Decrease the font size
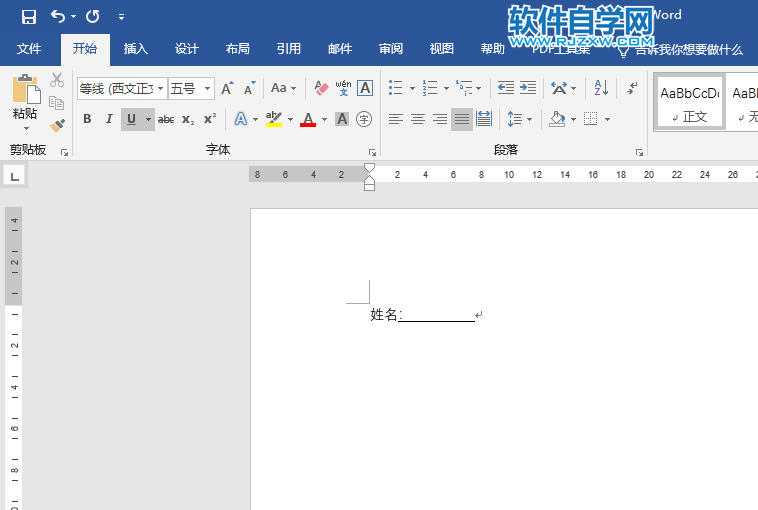 (x=249, y=88)
